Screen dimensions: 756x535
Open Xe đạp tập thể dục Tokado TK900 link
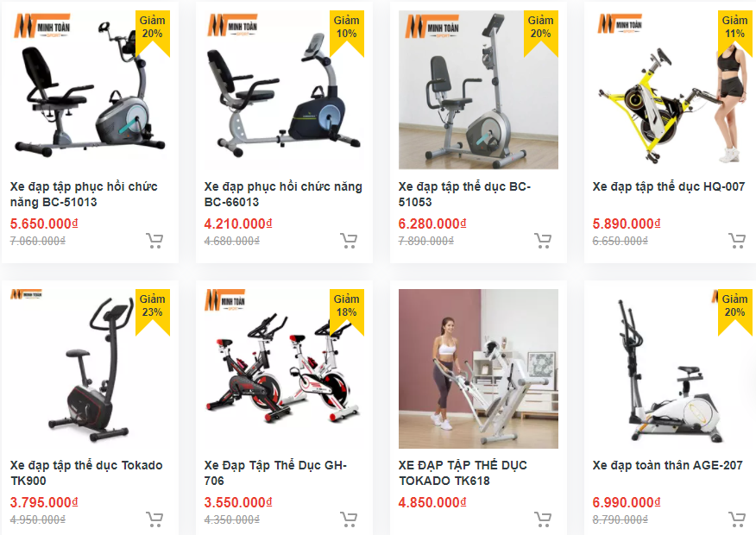point(86,473)
